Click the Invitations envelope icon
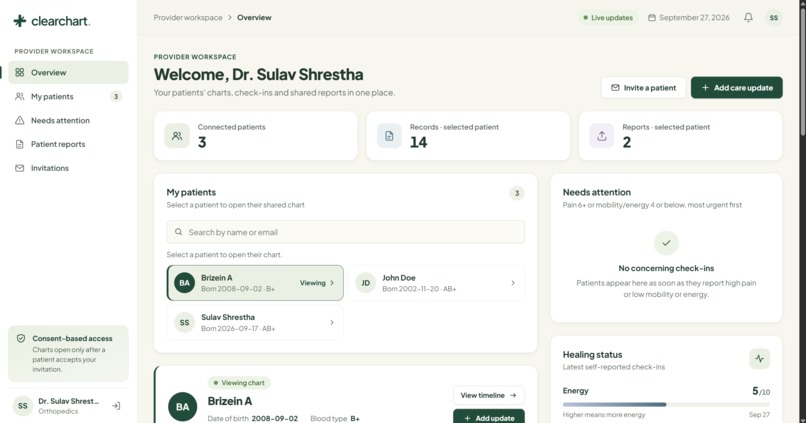Screen dimensions: 806x423 click(20, 168)
